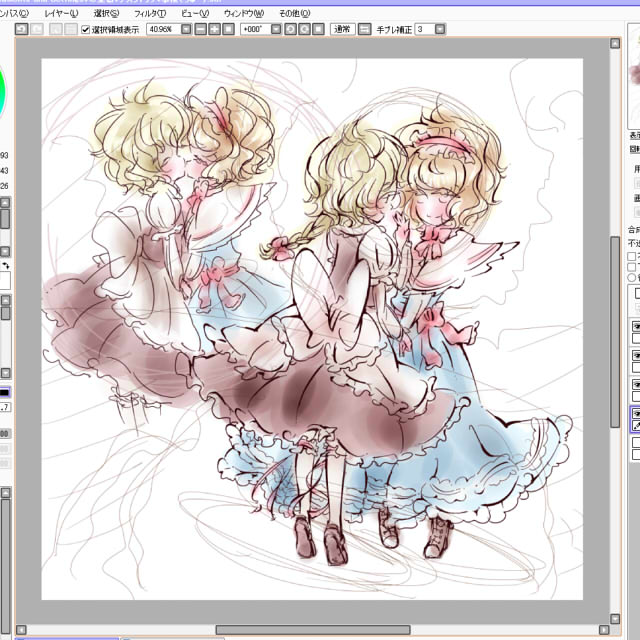Image resolution: width=640 pixels, height=640 pixels.
Task: Click the canvas vertical scrollbar up arrow
Action: coord(615,44)
